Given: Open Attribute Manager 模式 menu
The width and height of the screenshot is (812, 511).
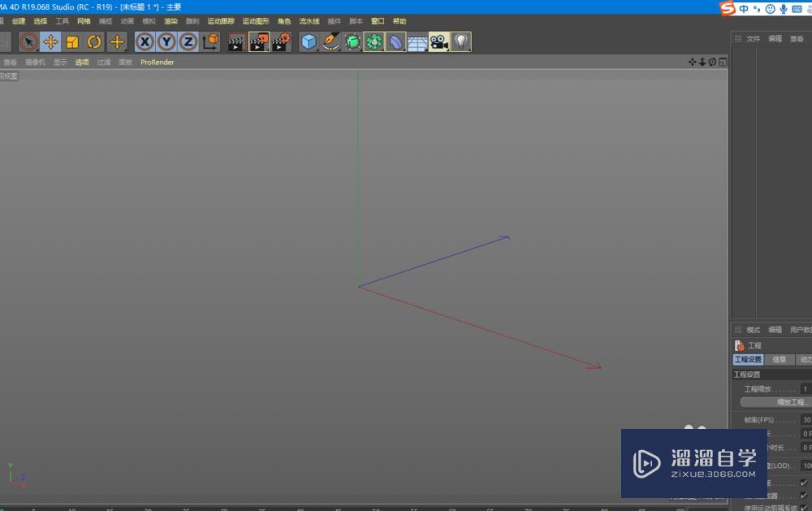Looking at the screenshot, I should (754, 330).
